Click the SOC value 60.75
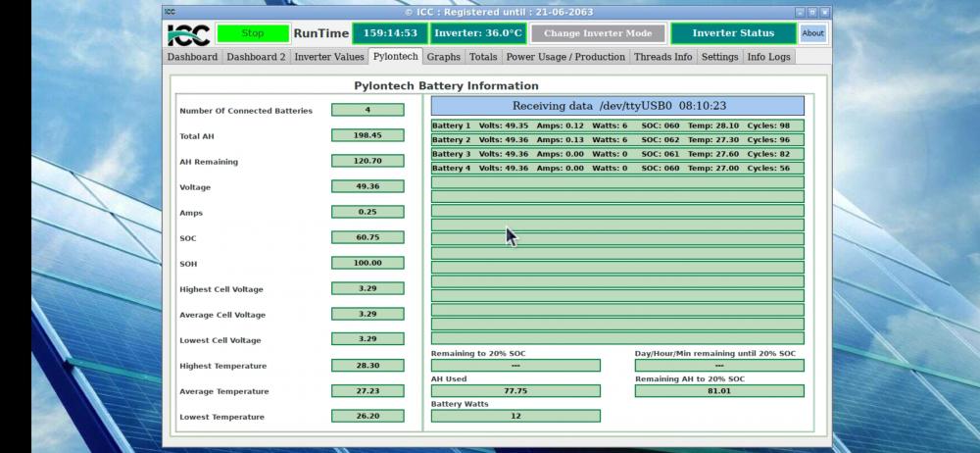980x453 pixels. coord(367,237)
